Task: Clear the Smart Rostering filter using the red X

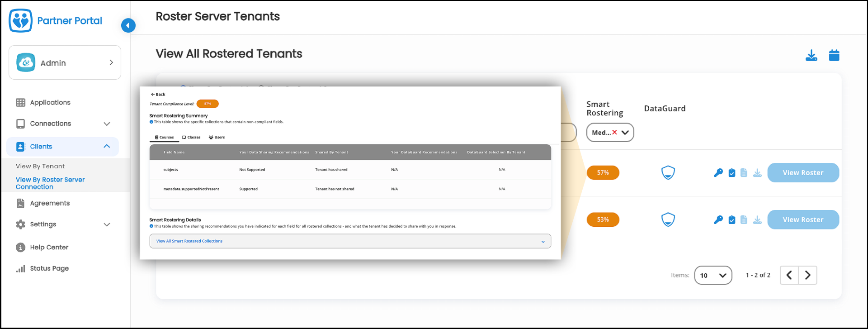Action: pyautogui.click(x=614, y=133)
